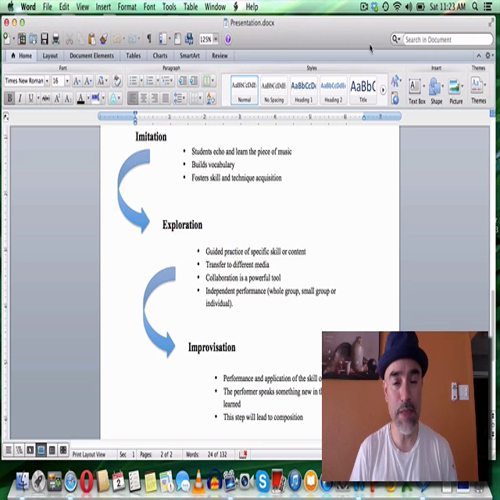
Task: Expand the bulleted list dropdown arrow
Action: [141, 81]
